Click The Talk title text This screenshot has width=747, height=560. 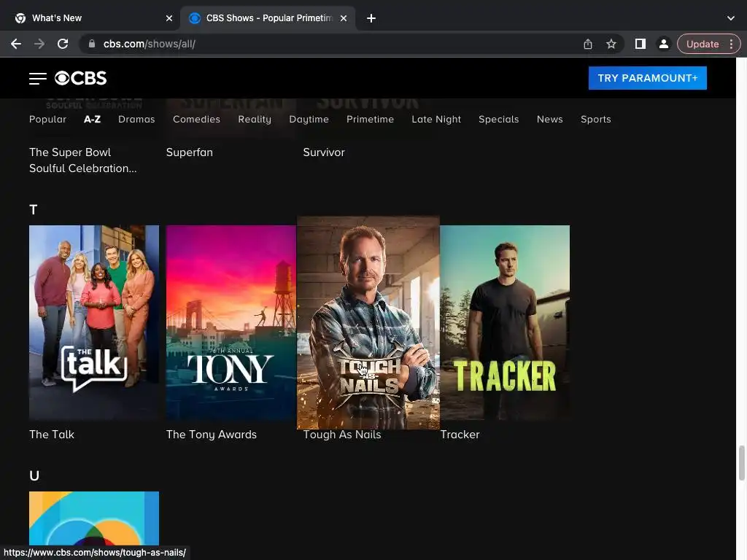52,435
